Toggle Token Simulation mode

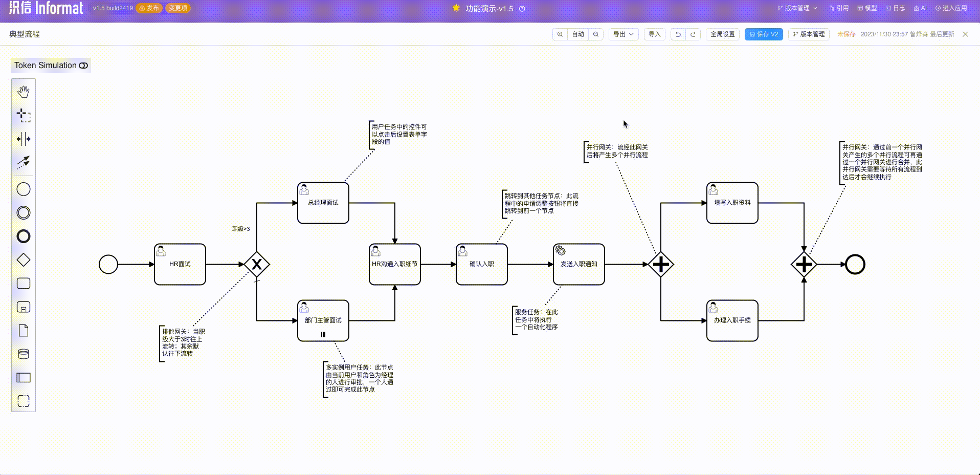(51, 66)
